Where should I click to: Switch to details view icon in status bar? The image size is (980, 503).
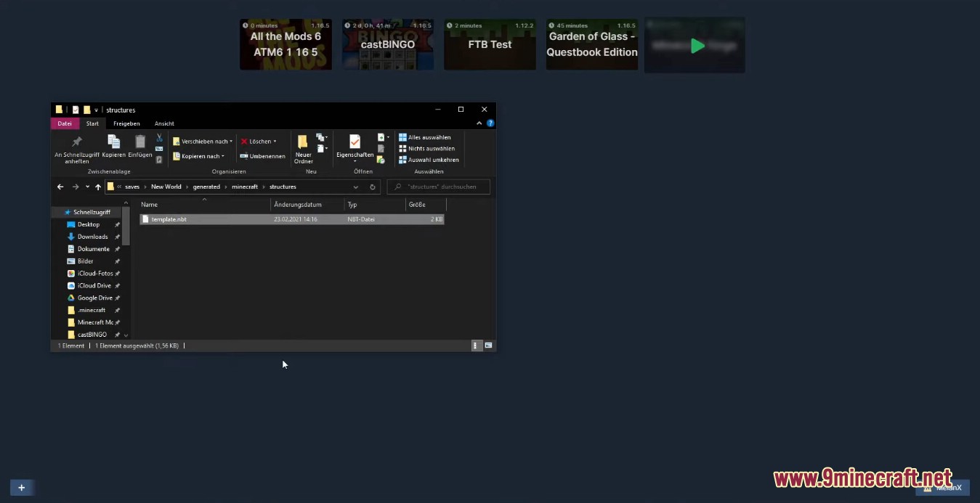point(477,345)
